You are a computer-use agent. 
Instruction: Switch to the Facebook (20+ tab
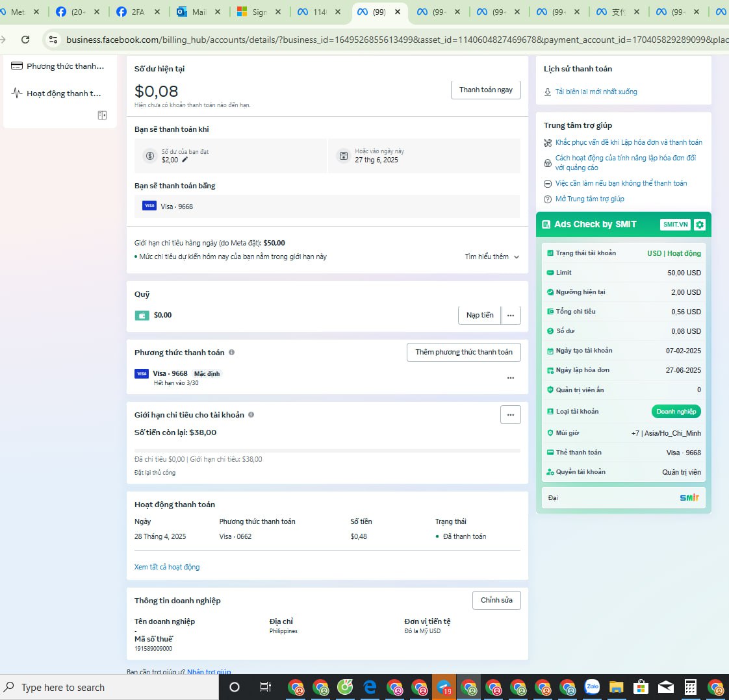pyautogui.click(x=78, y=12)
